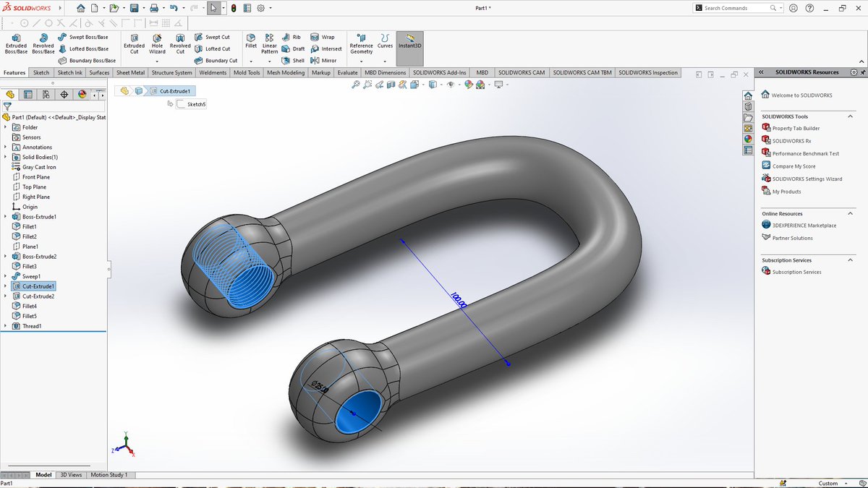The height and width of the screenshot is (488, 868).
Task: Expand the Solid Bodies(1) node
Action: coord(6,157)
